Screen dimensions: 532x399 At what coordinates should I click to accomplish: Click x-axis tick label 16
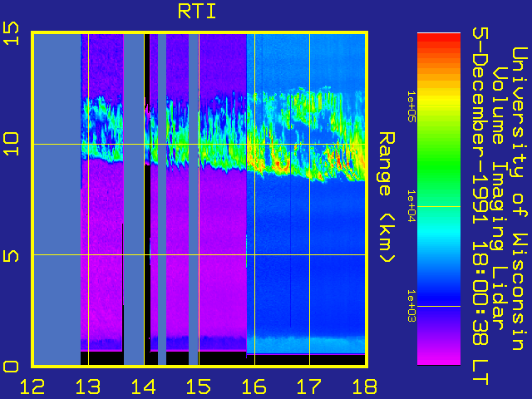pos(254,387)
